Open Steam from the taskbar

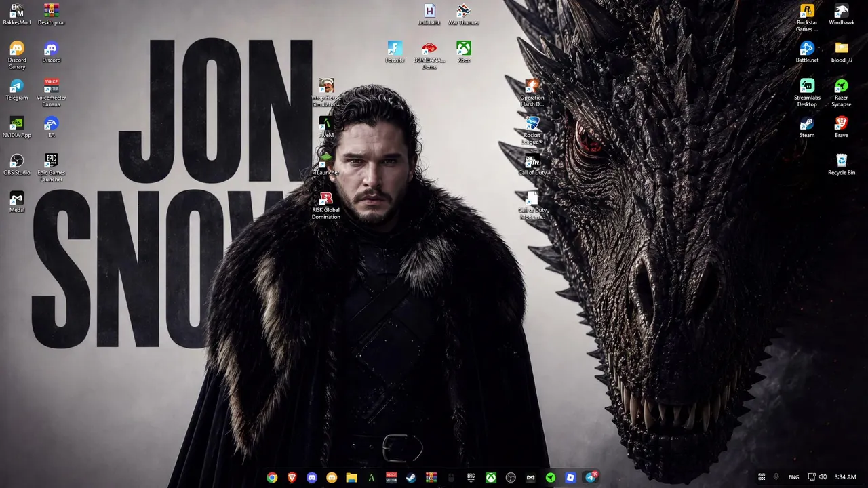pos(411,478)
